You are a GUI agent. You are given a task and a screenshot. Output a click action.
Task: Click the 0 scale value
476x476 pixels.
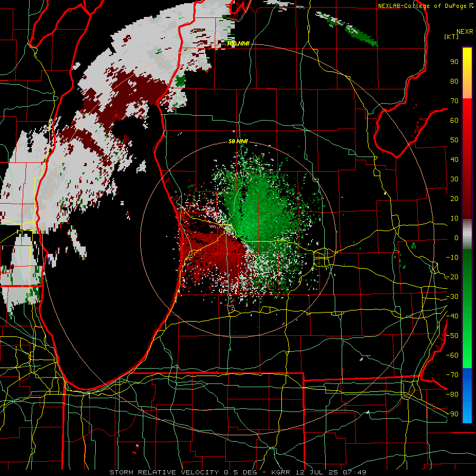[x=456, y=238]
